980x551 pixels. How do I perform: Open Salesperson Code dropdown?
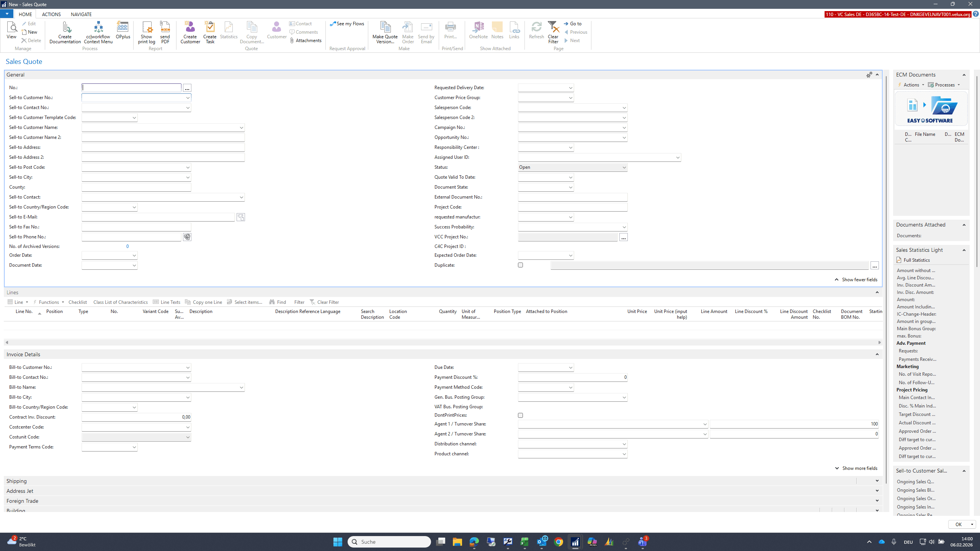(624, 108)
